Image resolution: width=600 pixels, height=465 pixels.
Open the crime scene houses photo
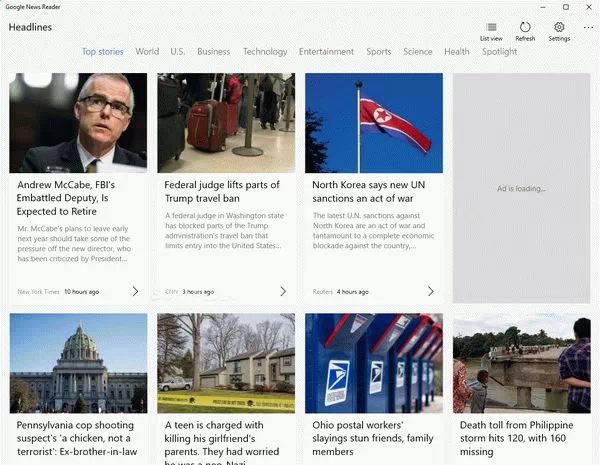(226, 363)
